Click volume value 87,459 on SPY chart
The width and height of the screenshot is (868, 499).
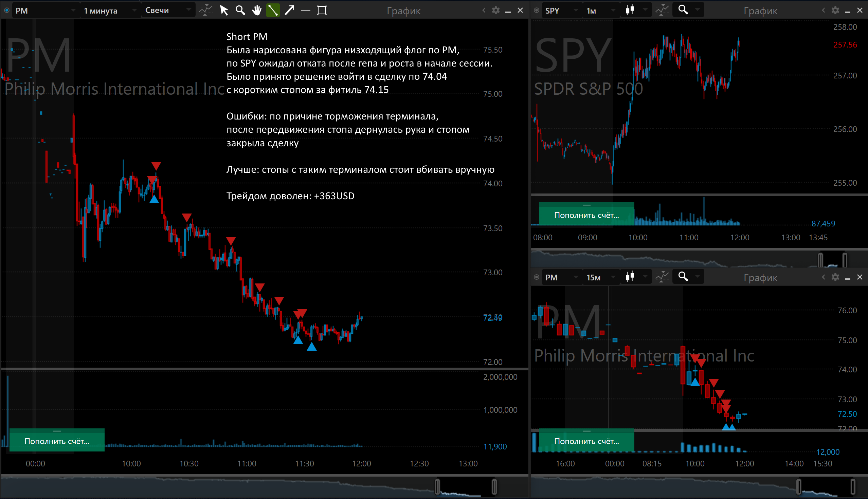coord(824,224)
